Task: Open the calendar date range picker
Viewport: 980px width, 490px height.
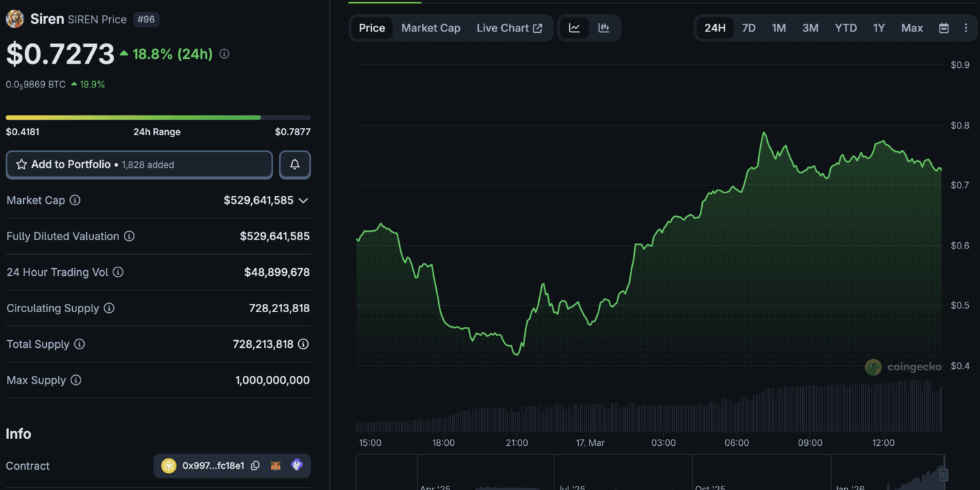Action: [944, 28]
